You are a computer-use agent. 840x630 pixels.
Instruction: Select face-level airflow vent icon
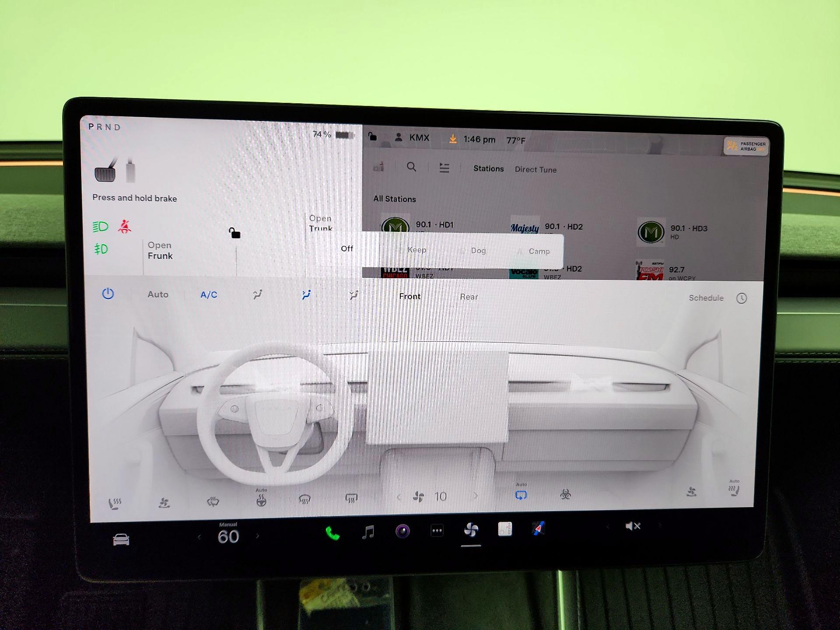pyautogui.click(x=306, y=295)
